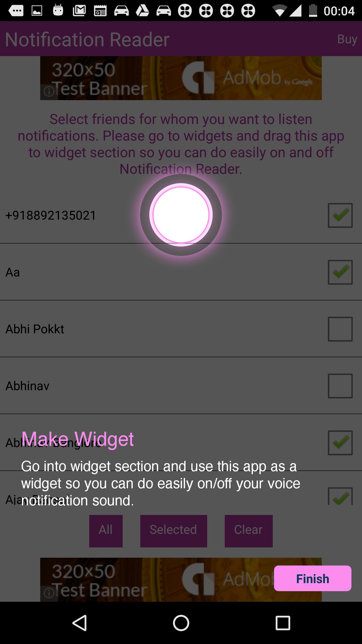
Task: Tap the top banner info icon
Action: pos(49,91)
